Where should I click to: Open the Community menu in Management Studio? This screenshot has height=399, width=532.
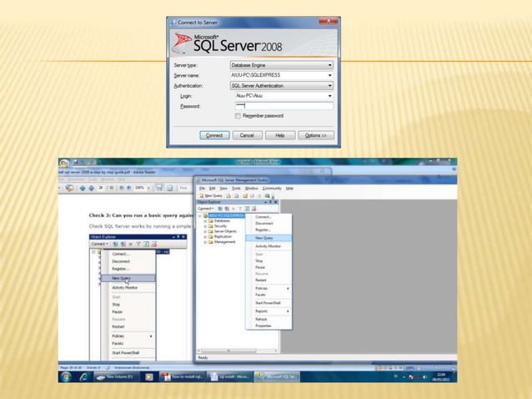pos(272,188)
